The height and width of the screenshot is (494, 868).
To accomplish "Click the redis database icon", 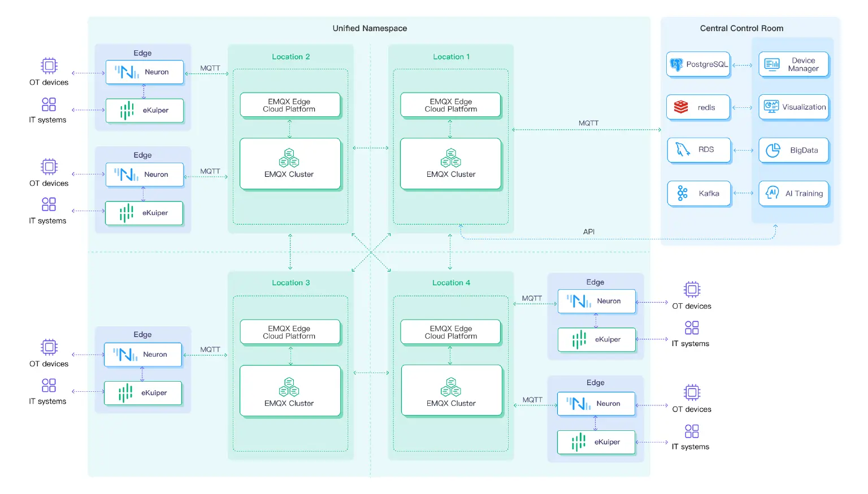I will (x=680, y=107).
